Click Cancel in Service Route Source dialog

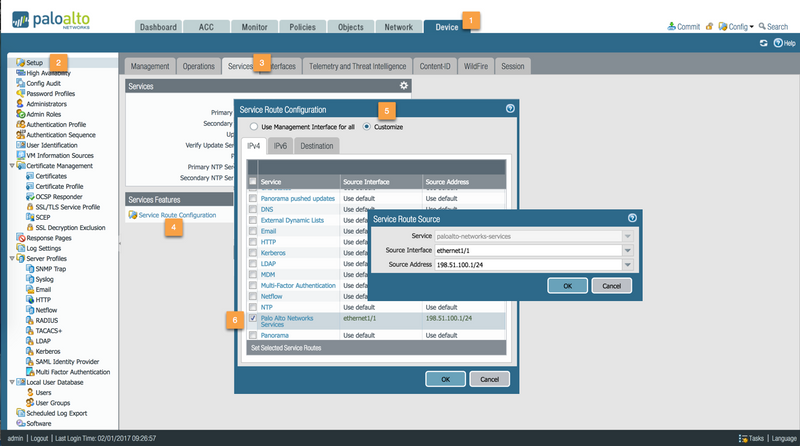click(611, 286)
